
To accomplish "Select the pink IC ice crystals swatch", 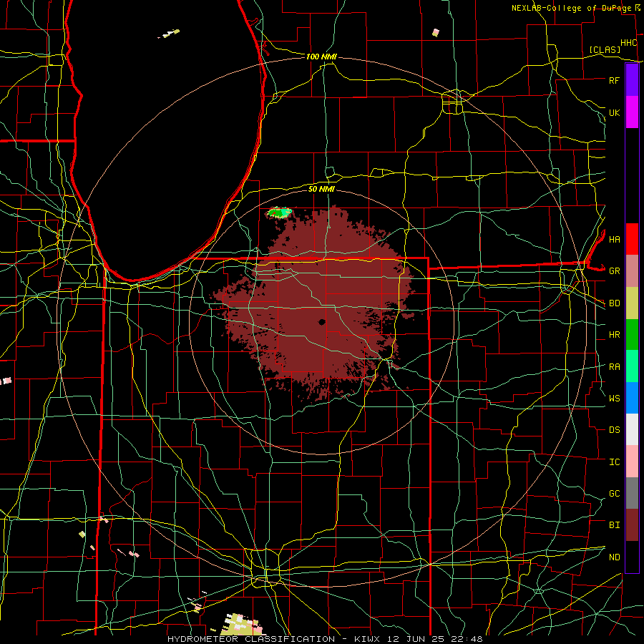I will pos(632,462).
